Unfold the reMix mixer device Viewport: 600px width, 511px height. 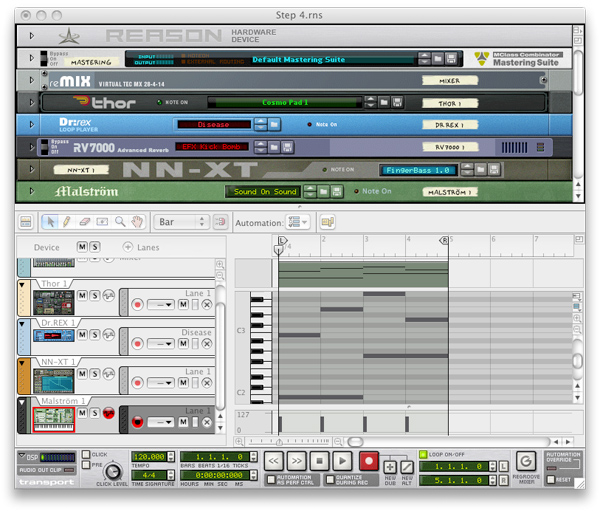(x=32, y=80)
